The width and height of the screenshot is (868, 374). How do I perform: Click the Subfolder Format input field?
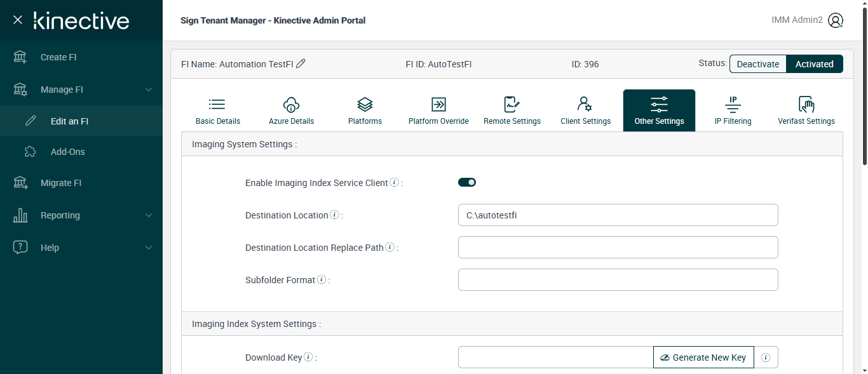(x=618, y=280)
